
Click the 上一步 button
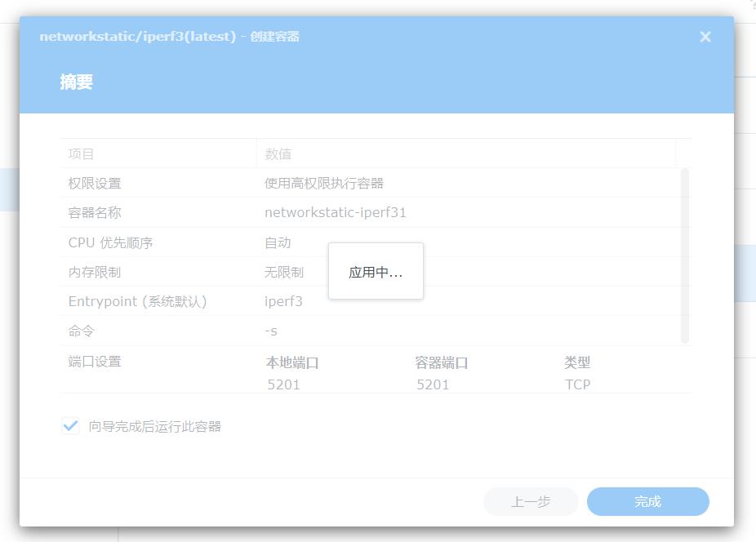530,501
